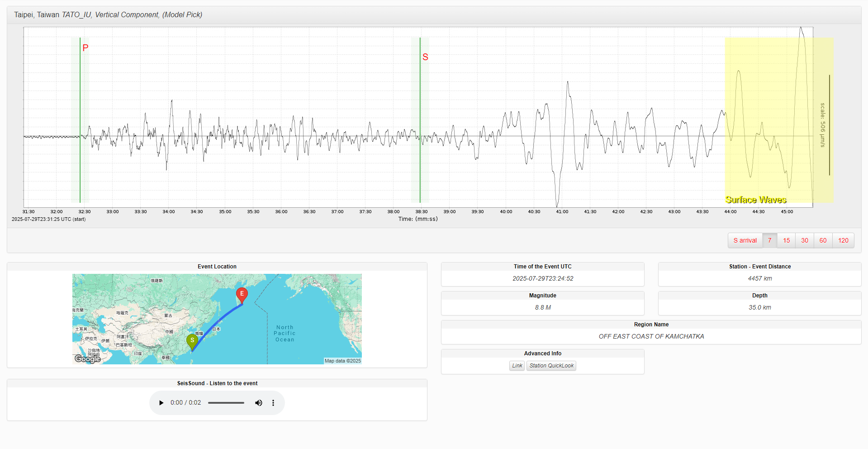Image resolution: width=868 pixels, height=449 pixels.
Task: Select the 30 minute window button
Action: click(805, 240)
